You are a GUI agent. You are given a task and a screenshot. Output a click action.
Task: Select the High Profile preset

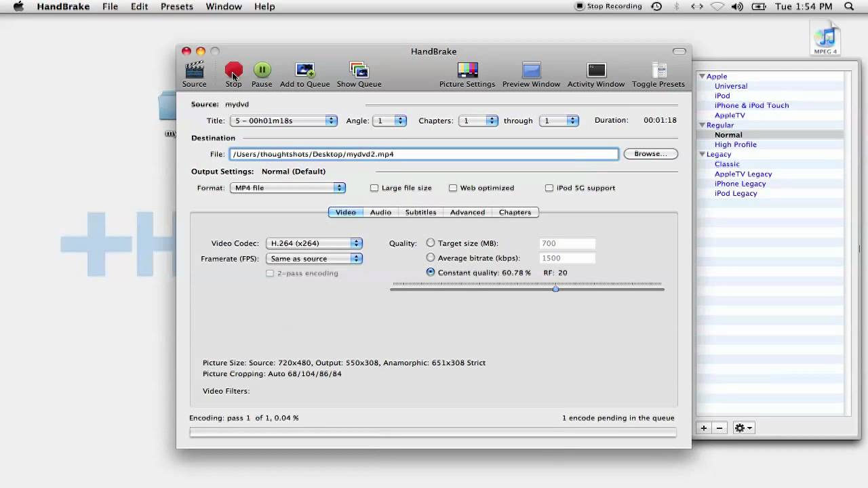coord(735,144)
